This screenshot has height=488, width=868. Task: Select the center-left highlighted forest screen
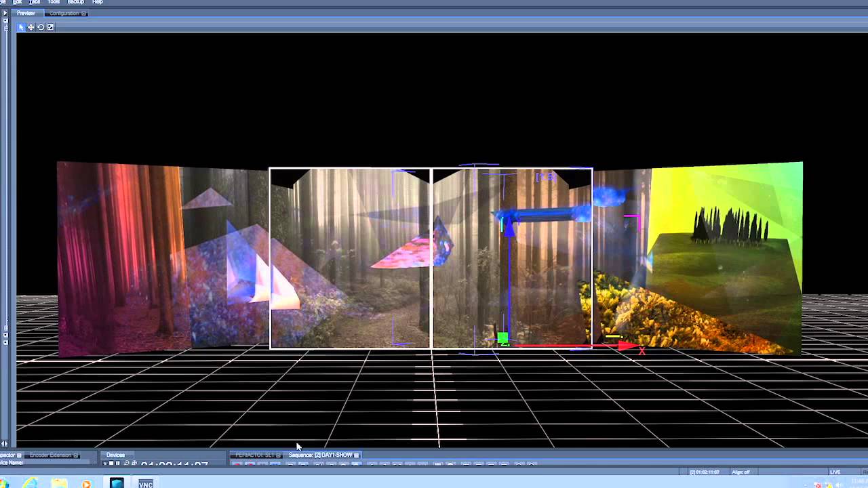click(x=350, y=258)
